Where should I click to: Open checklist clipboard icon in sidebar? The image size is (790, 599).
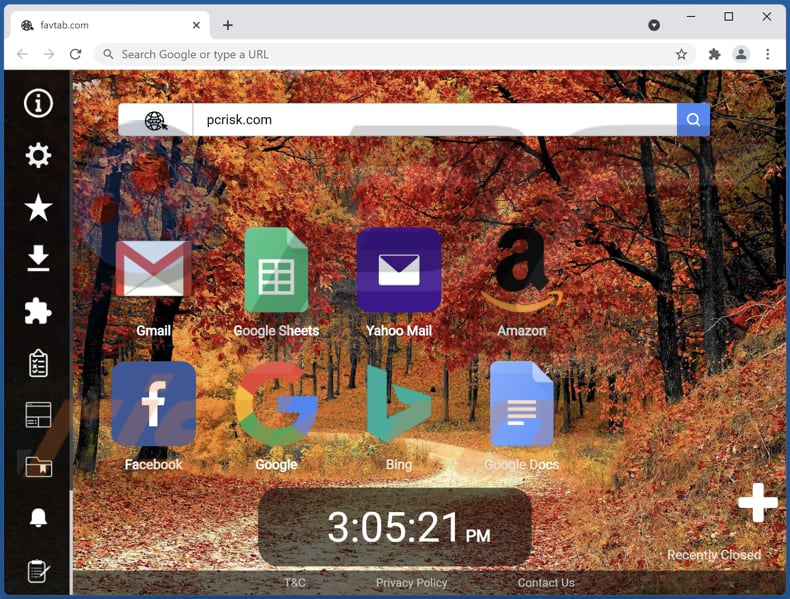click(x=38, y=363)
